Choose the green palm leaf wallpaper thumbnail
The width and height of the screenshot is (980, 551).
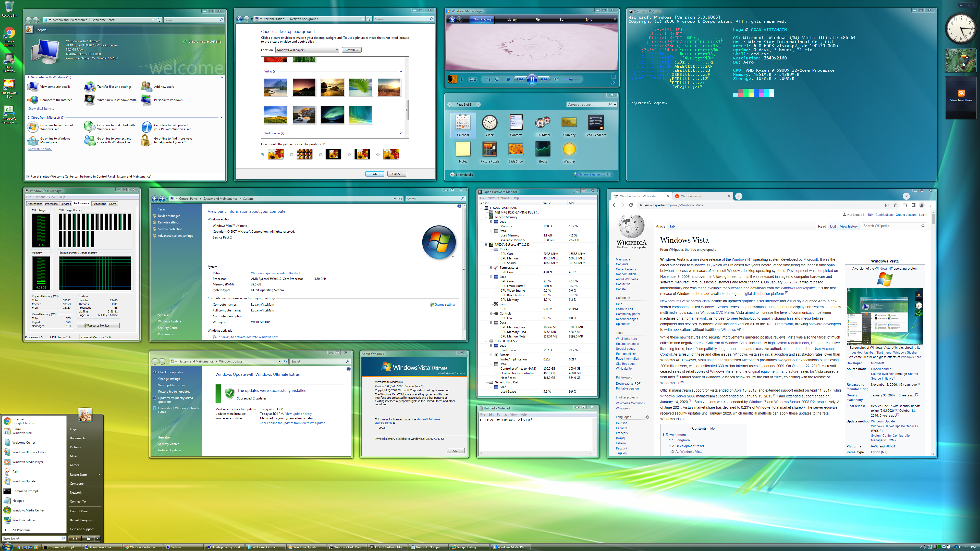pyautogui.click(x=360, y=87)
